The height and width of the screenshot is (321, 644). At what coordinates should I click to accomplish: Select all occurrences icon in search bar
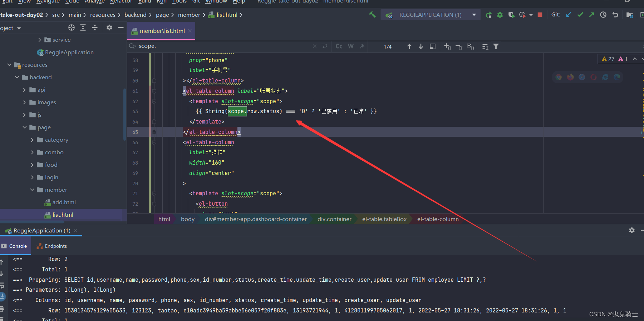[471, 46]
